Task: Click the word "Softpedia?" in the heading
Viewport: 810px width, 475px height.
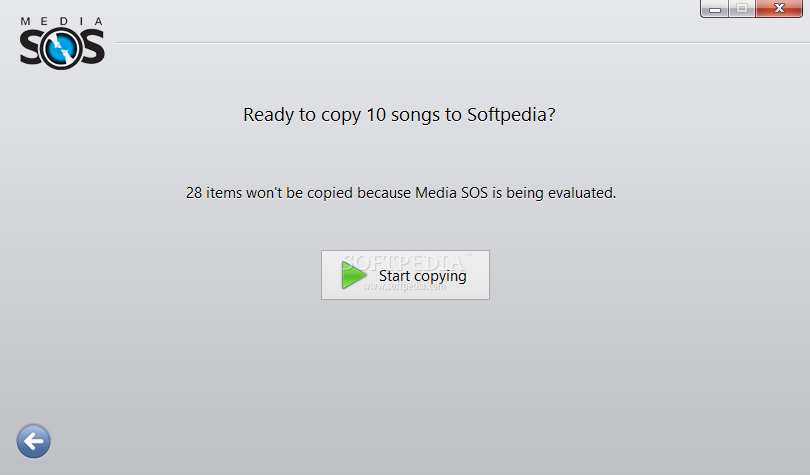Action: tap(511, 115)
